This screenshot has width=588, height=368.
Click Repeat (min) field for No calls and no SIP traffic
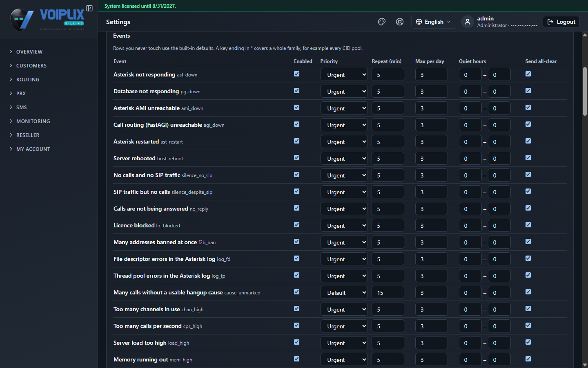(x=388, y=175)
